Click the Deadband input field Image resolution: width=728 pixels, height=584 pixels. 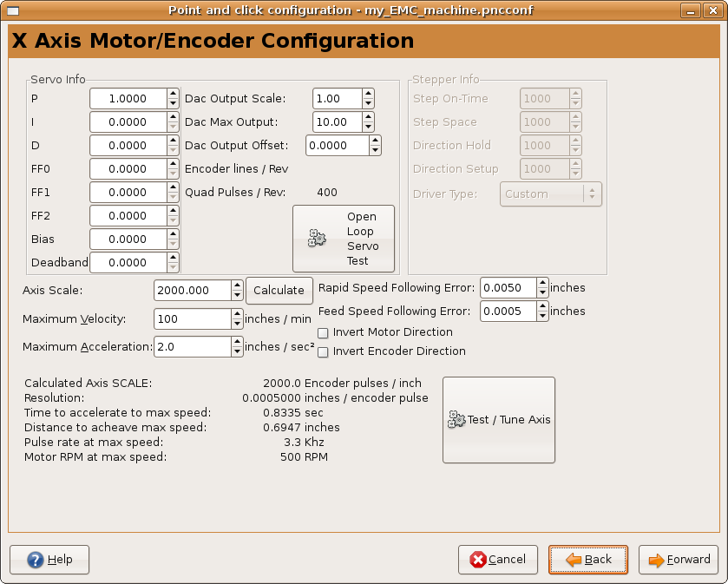click(128, 263)
